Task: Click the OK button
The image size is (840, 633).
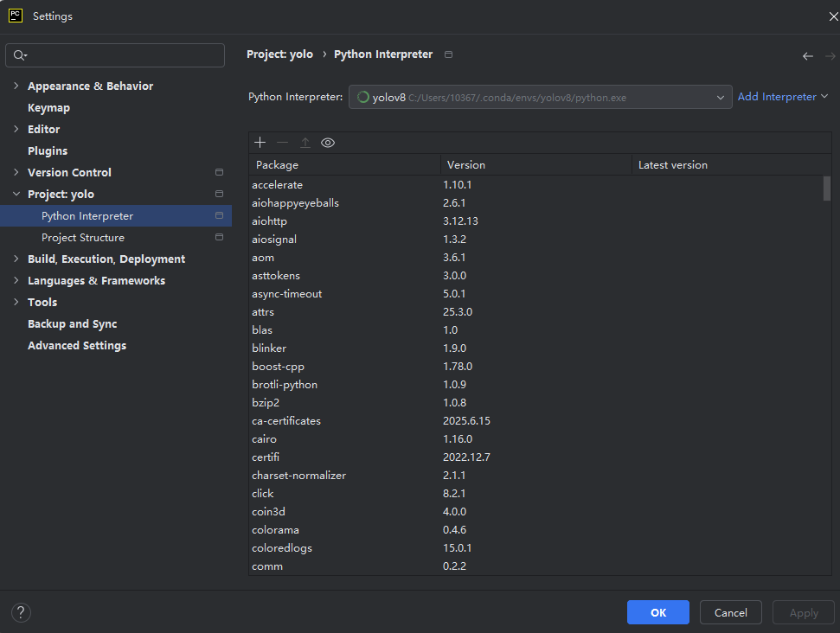Action: 657,612
